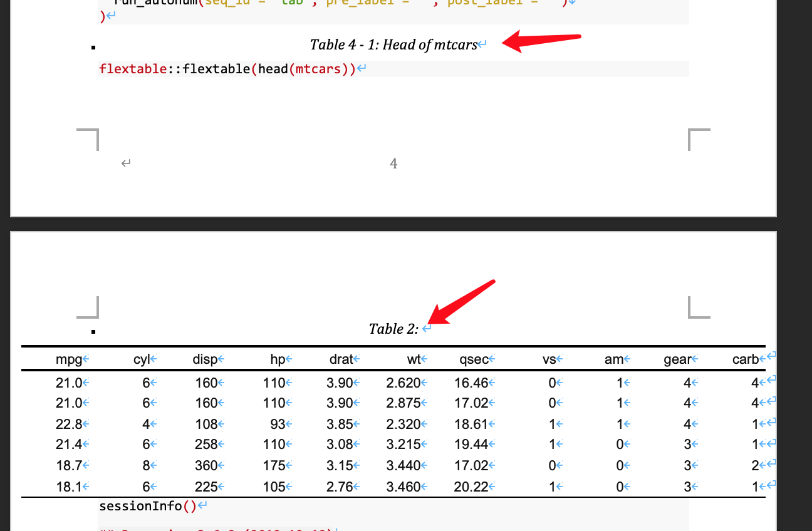Click the line-break mark after sessionInfo()
Image resolution: width=812 pixels, height=531 pixels.
point(202,505)
